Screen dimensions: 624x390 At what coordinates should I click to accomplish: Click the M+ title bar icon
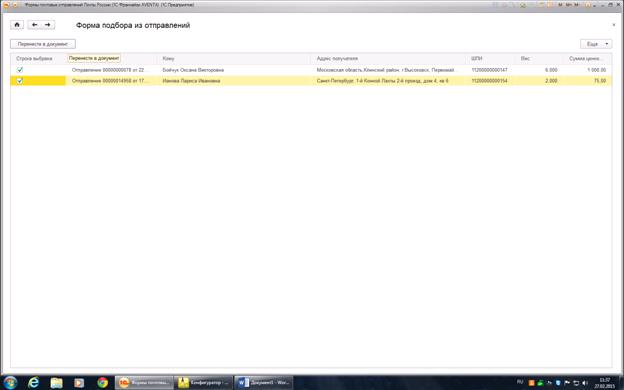(x=568, y=5)
